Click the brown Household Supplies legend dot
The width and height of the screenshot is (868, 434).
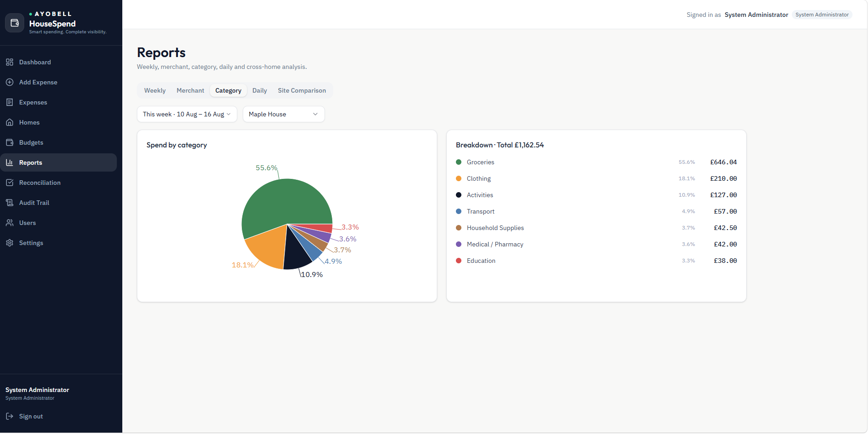click(x=459, y=228)
